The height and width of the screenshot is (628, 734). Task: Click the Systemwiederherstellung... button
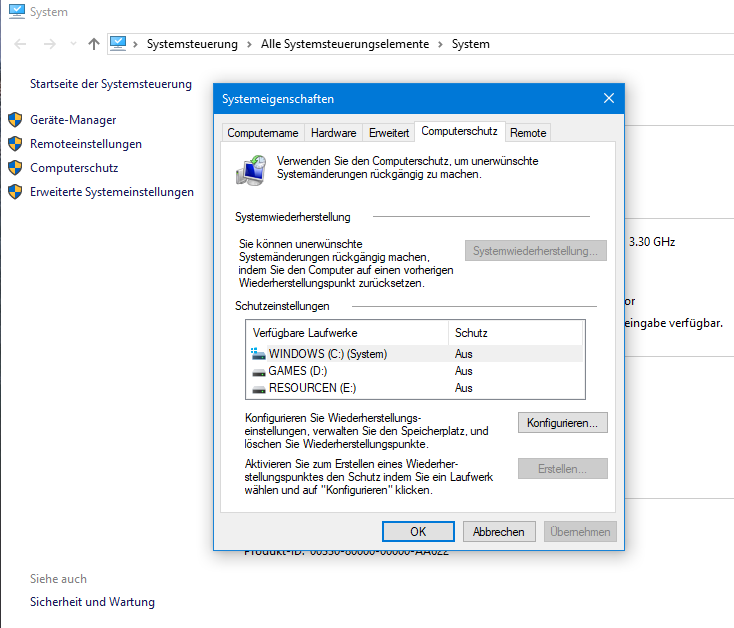(x=536, y=251)
